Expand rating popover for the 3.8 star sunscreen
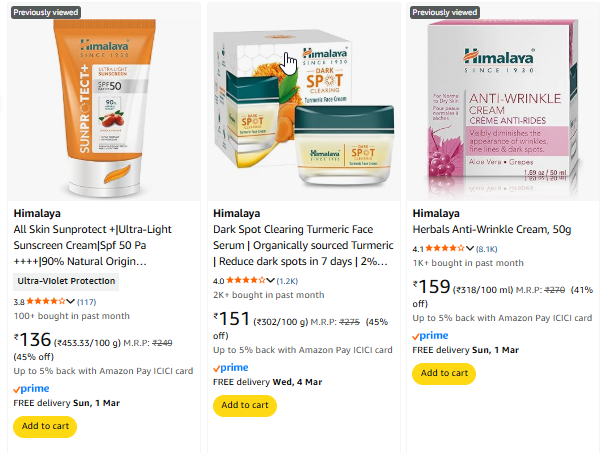This screenshot has width=606, height=453. click(70, 301)
